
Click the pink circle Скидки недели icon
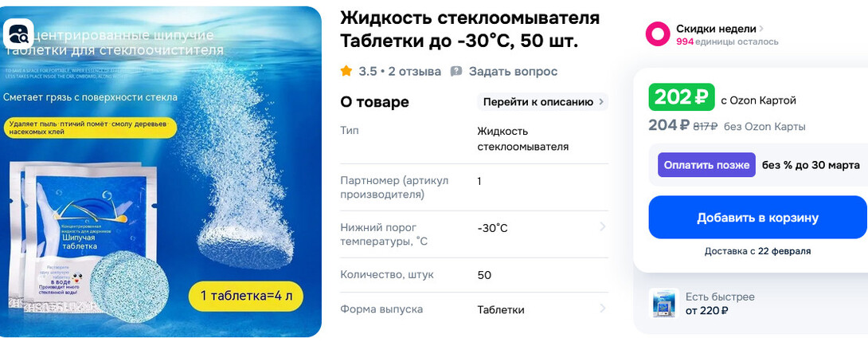click(x=657, y=33)
